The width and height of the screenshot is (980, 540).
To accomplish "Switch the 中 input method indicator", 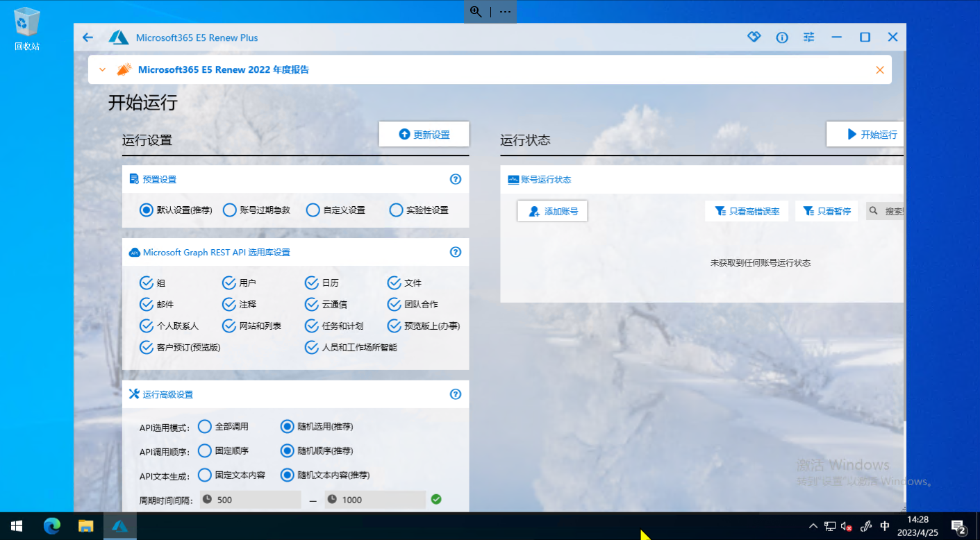I will 885,526.
